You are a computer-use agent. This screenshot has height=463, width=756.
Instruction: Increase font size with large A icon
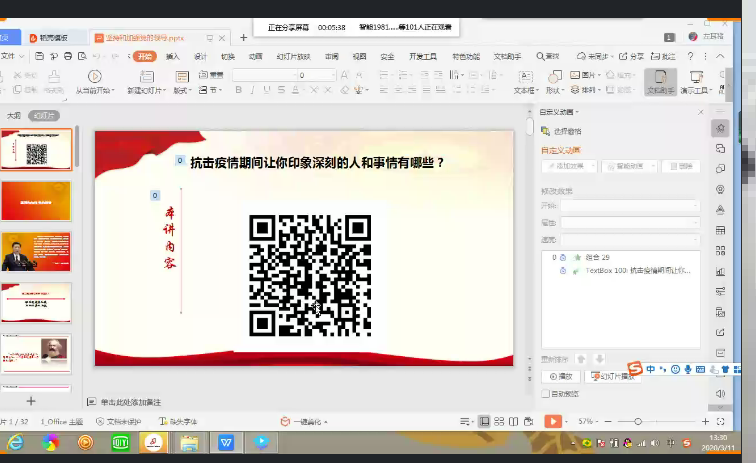point(344,75)
